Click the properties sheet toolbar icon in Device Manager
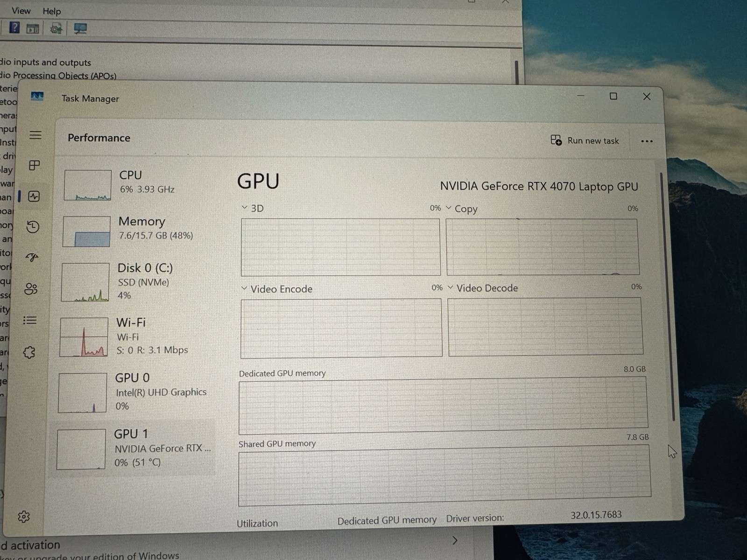 (x=33, y=29)
